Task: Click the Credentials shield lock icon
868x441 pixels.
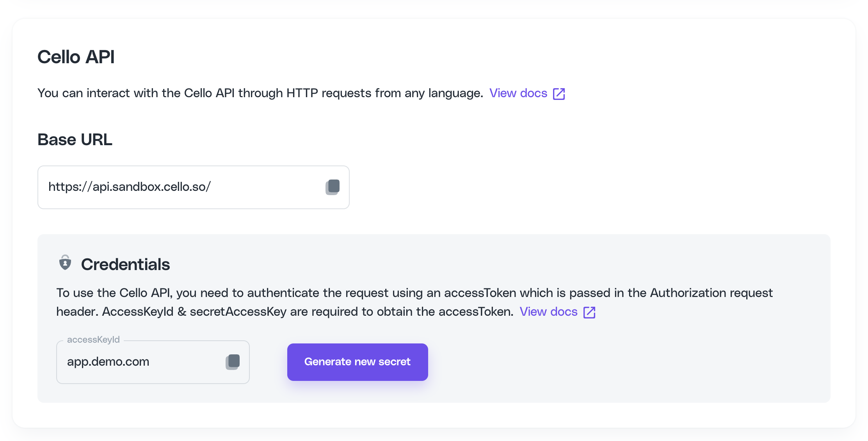Action: [65, 263]
